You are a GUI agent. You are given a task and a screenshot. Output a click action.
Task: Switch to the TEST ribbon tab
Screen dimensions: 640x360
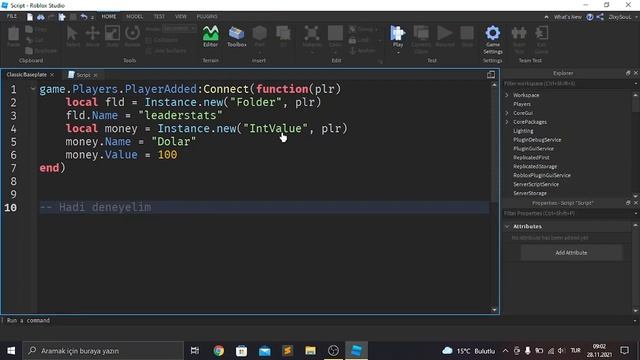(x=159, y=16)
